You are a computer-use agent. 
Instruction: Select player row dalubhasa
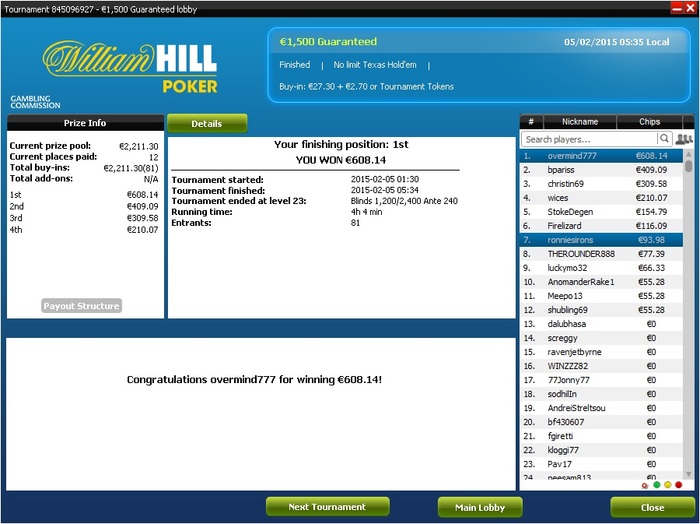click(601, 324)
